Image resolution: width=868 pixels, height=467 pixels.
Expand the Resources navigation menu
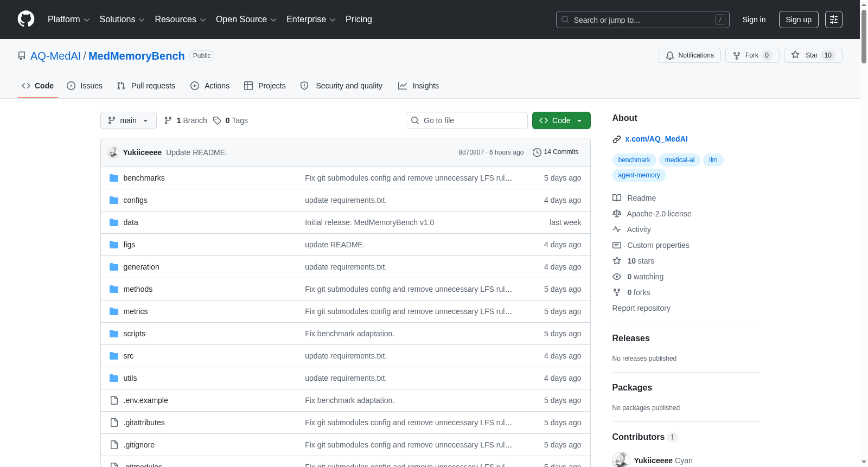180,20
